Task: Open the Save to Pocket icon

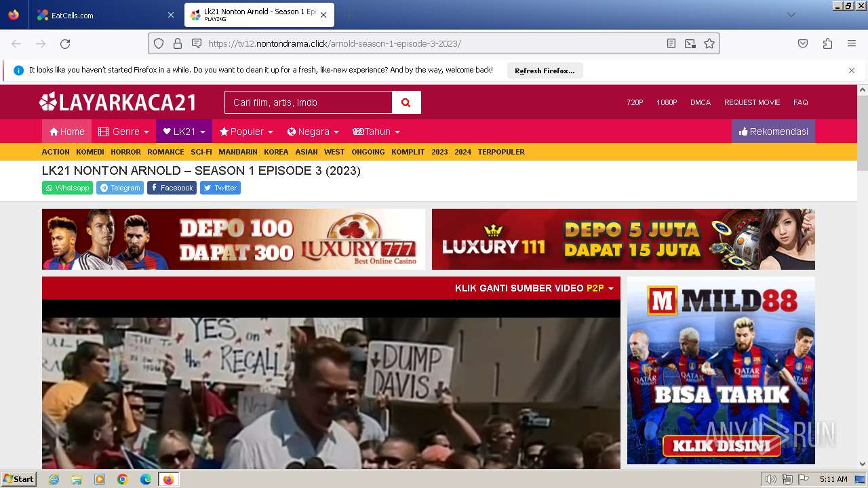Action: (803, 43)
